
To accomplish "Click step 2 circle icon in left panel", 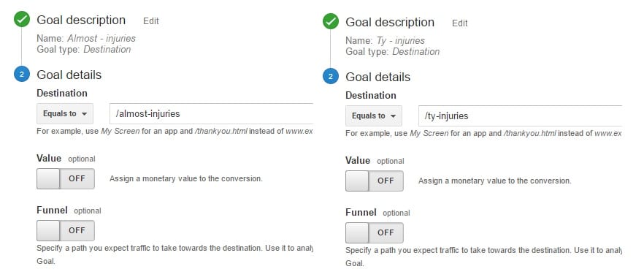I will 22,75.
